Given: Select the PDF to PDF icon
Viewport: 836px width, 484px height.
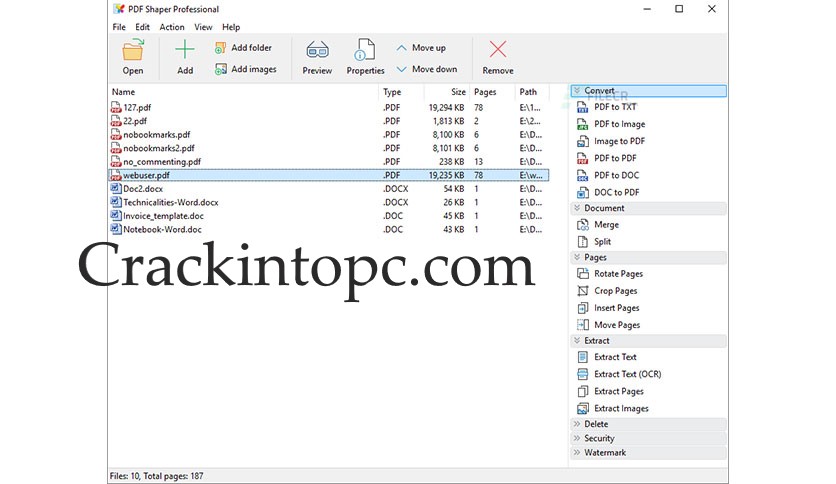Looking at the screenshot, I should pos(582,158).
